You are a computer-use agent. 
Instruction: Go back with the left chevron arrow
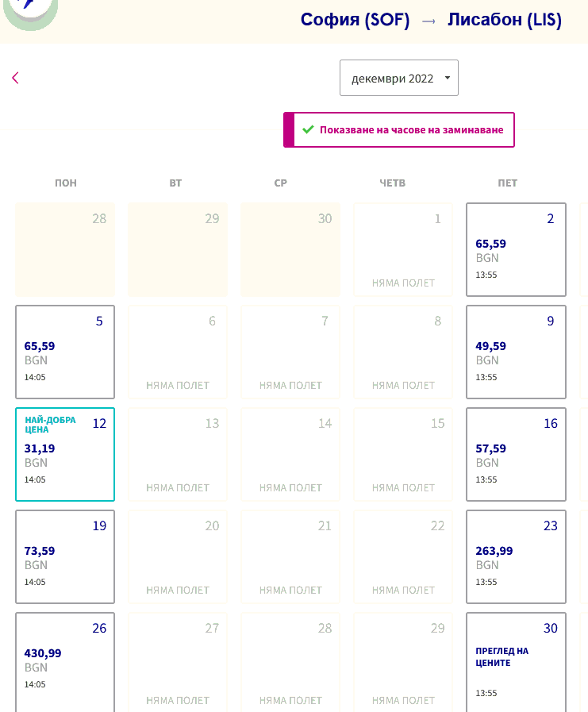[x=15, y=78]
